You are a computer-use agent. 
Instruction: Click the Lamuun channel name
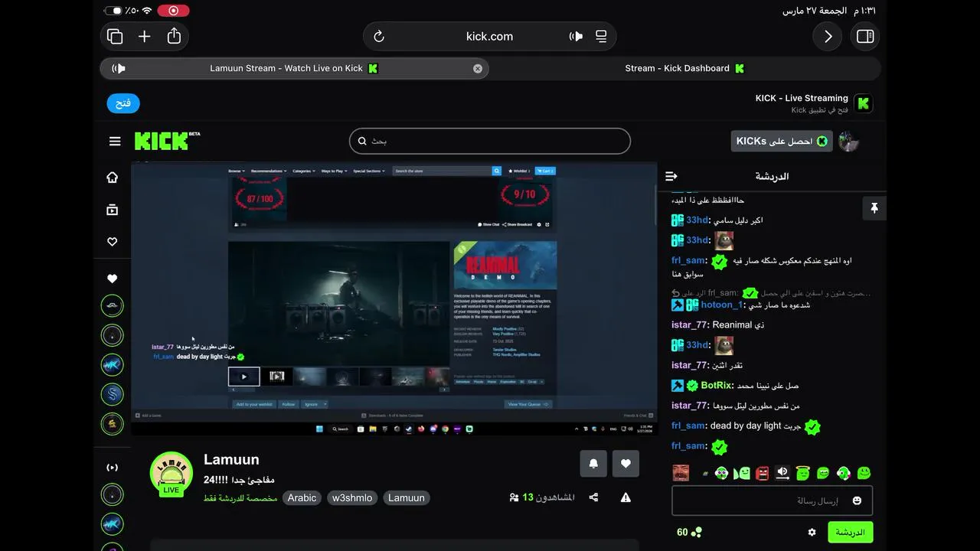(x=231, y=460)
